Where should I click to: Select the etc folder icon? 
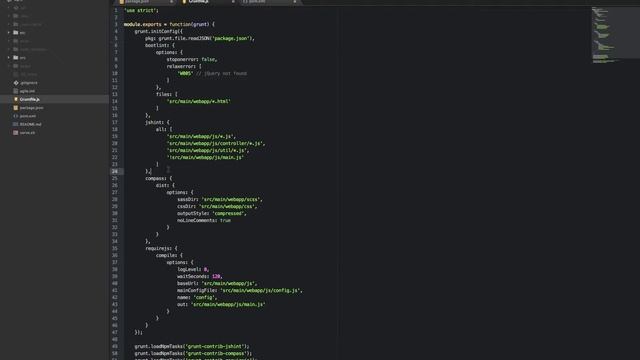16,33
